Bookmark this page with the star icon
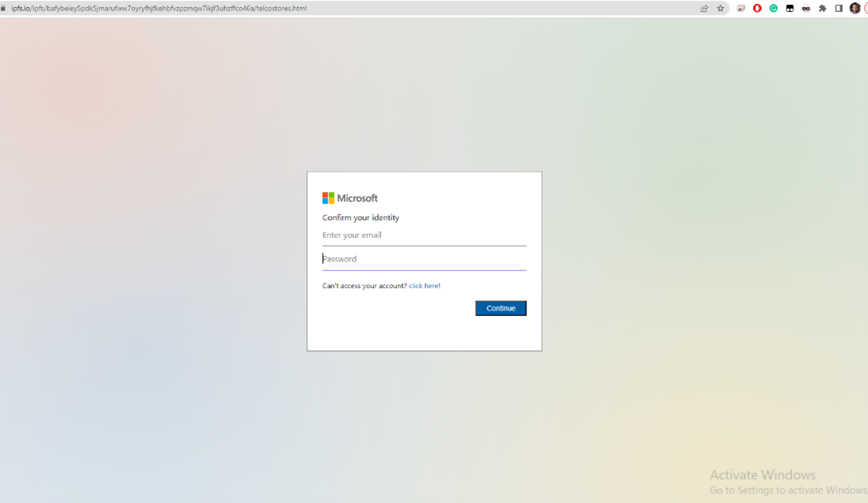Viewport: 868px width, 503px height. (x=720, y=9)
